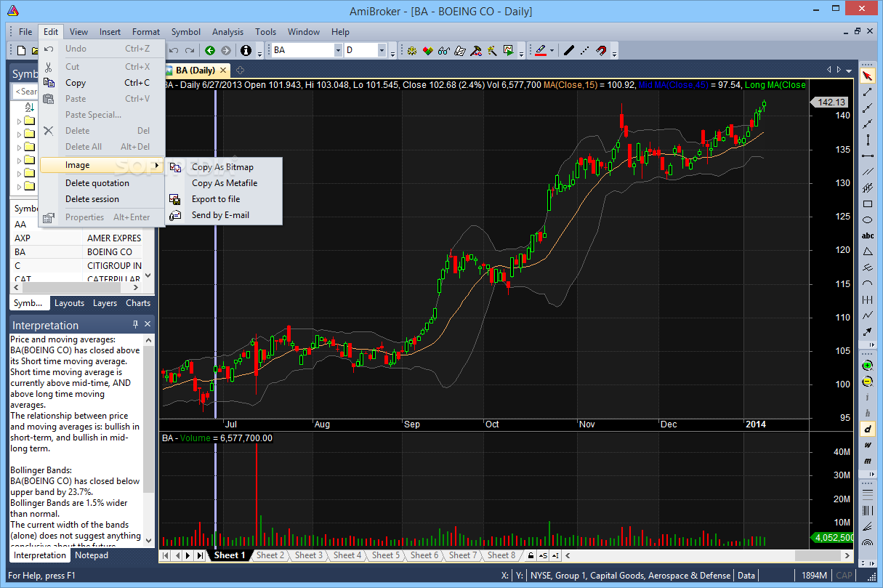883x588 pixels.
Task: Open the info icon in toolbar
Action: pyautogui.click(x=246, y=50)
